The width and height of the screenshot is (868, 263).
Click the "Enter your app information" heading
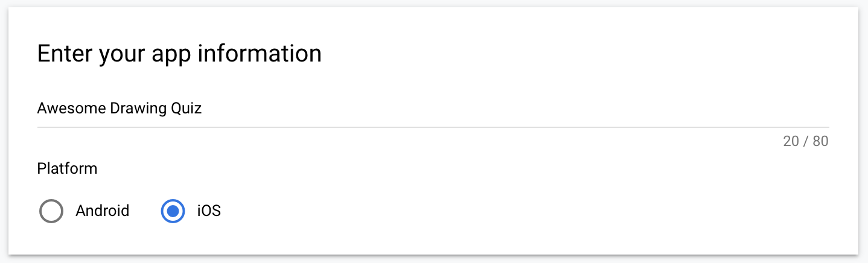pyautogui.click(x=179, y=54)
